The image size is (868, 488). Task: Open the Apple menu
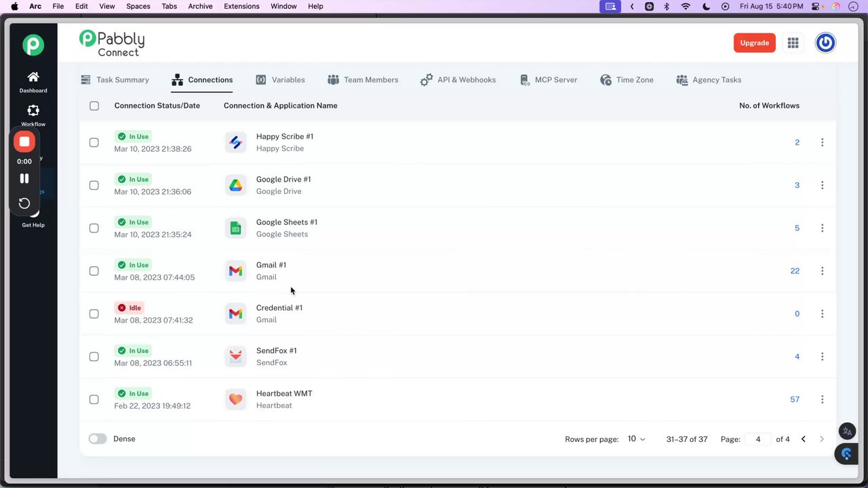point(14,6)
